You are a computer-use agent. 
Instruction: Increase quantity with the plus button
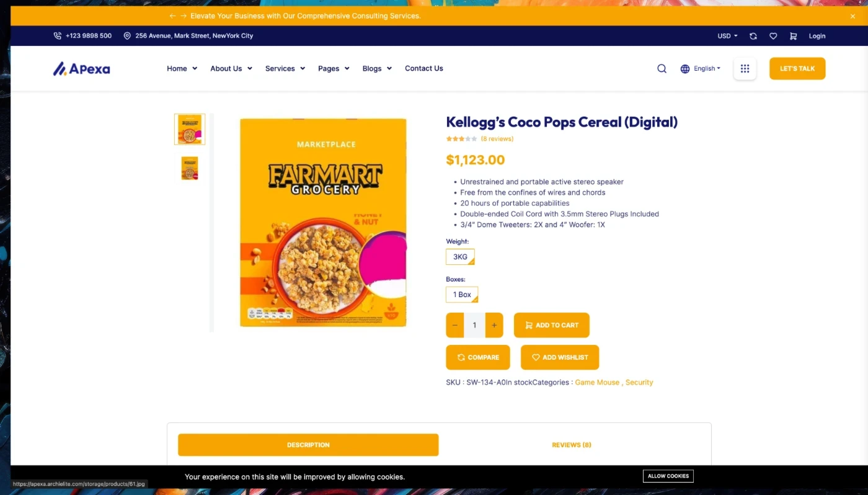click(494, 325)
